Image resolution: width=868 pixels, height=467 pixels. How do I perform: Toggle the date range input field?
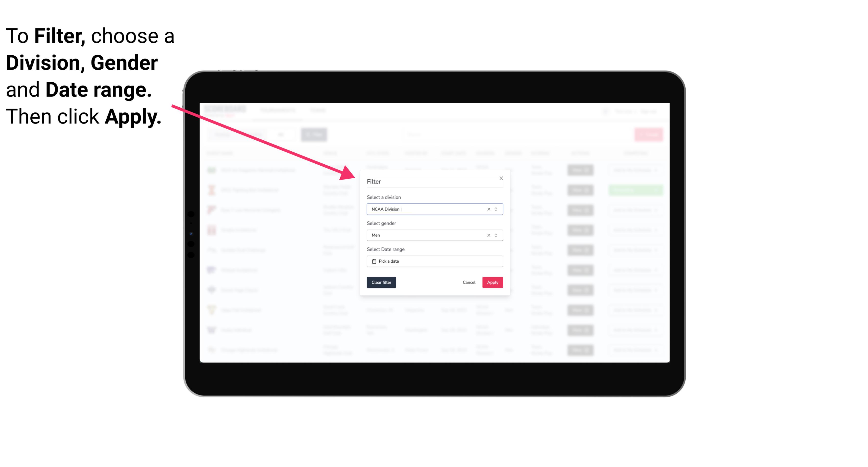pos(434,261)
